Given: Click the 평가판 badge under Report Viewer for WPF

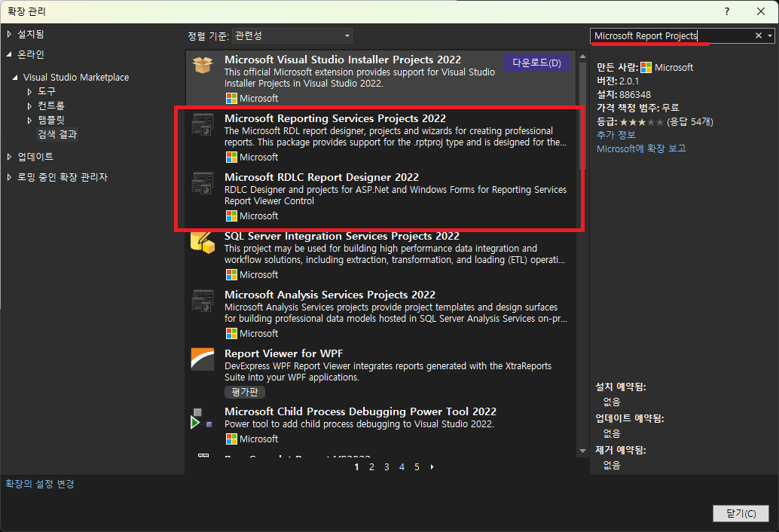Looking at the screenshot, I should [244, 392].
